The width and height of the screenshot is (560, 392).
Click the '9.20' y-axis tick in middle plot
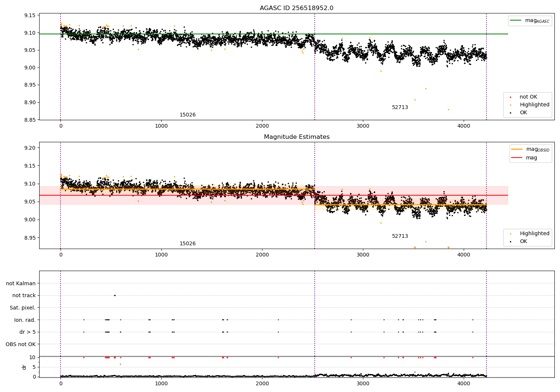(x=30, y=148)
